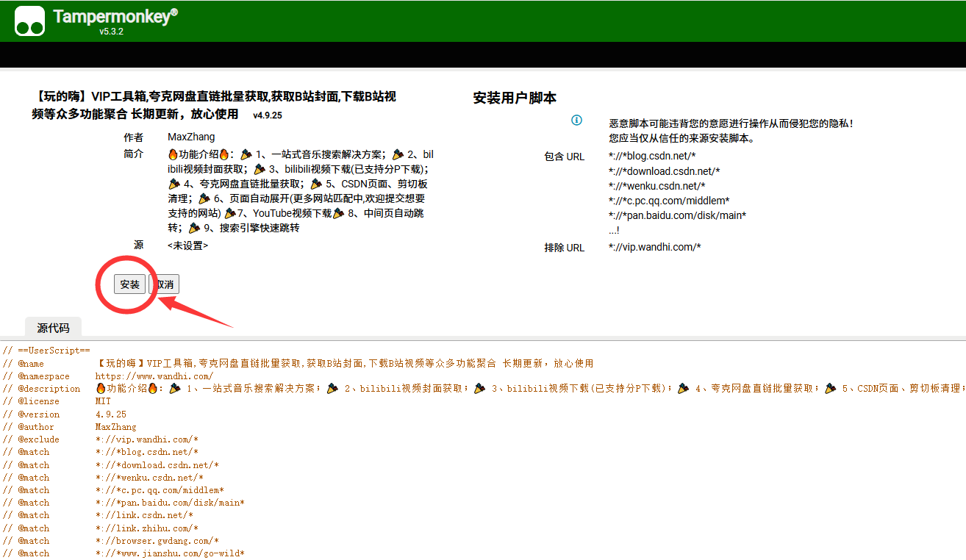Screen dimensions: 966x560
Task: Click the 取消 cancel button
Action: pyautogui.click(x=164, y=284)
